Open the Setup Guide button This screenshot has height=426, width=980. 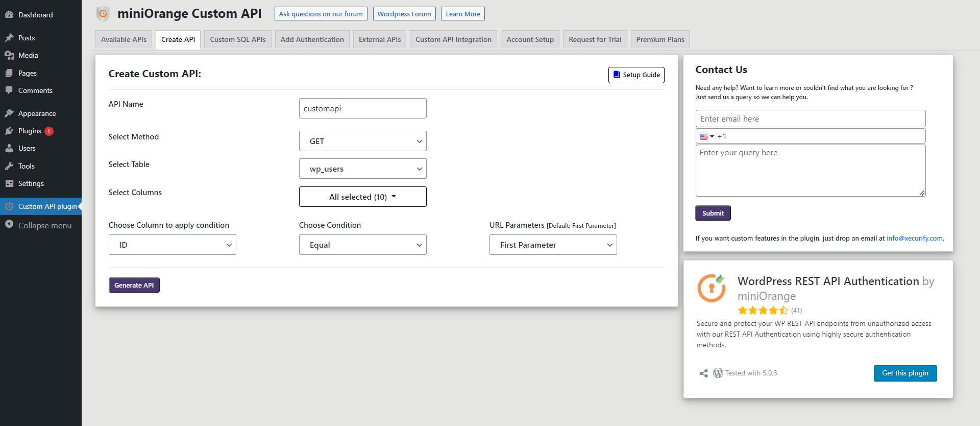tap(636, 75)
